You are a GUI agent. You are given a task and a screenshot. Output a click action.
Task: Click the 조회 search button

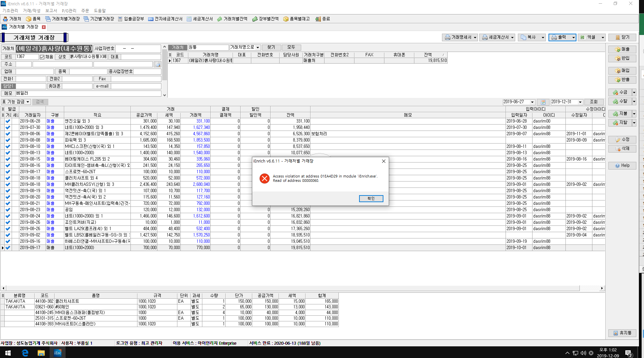point(593,102)
